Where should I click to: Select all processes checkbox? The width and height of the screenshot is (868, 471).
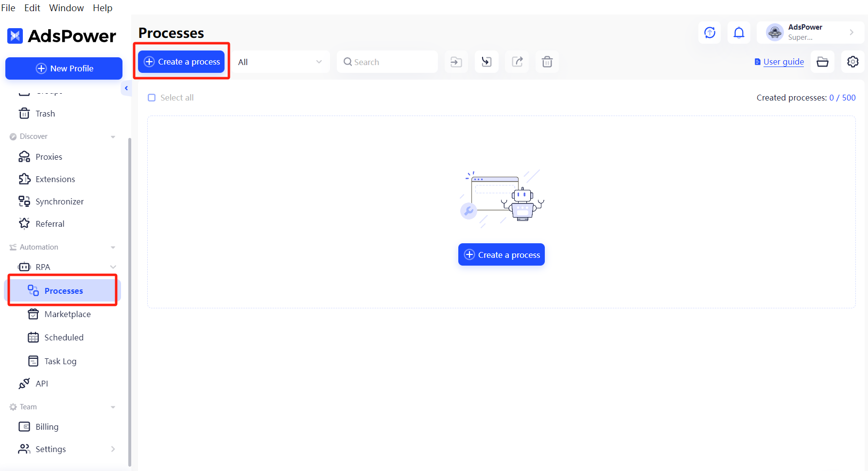point(152,98)
